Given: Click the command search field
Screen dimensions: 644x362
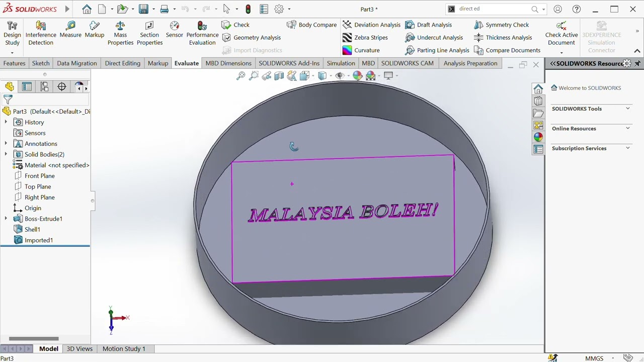Looking at the screenshot, I should pos(494,9).
